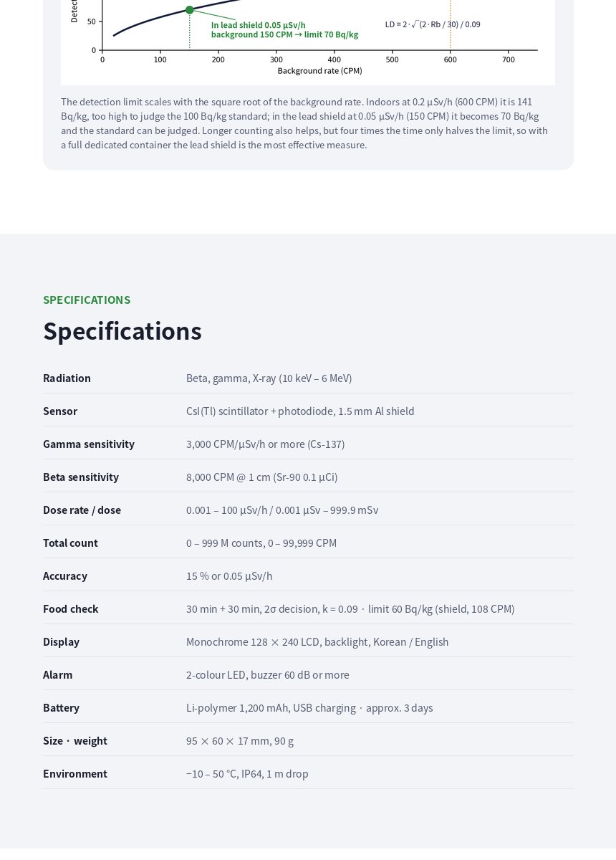Click the green SPECIFICATIONS section label
Image resolution: width=616 pixels, height=860 pixels.
click(x=87, y=300)
